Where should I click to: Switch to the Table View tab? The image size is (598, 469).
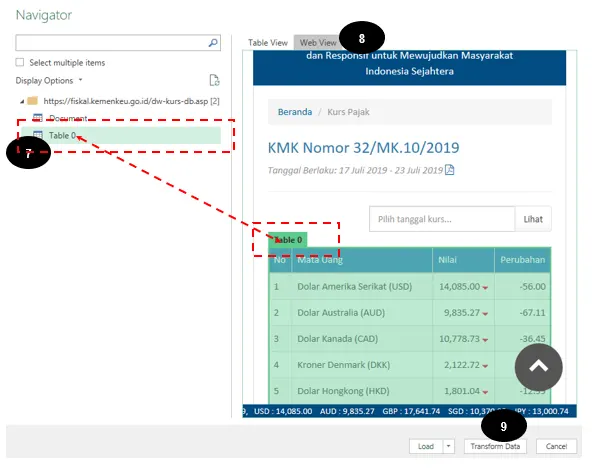click(268, 43)
